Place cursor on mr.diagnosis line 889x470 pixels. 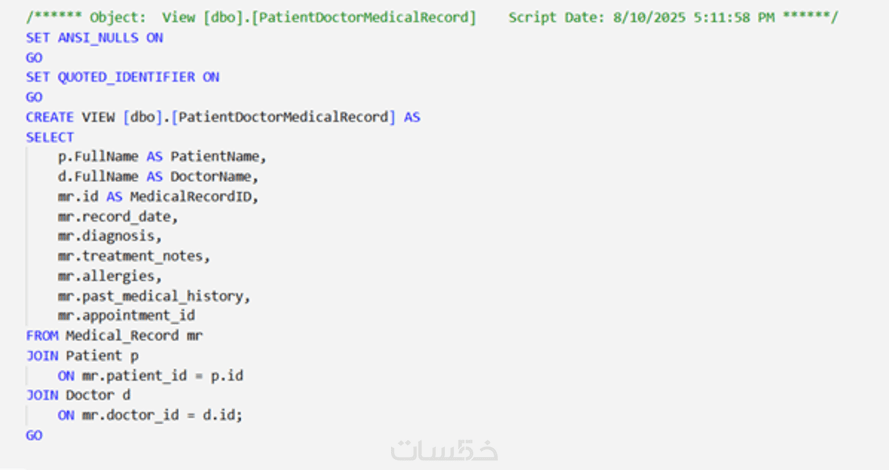click(x=109, y=236)
